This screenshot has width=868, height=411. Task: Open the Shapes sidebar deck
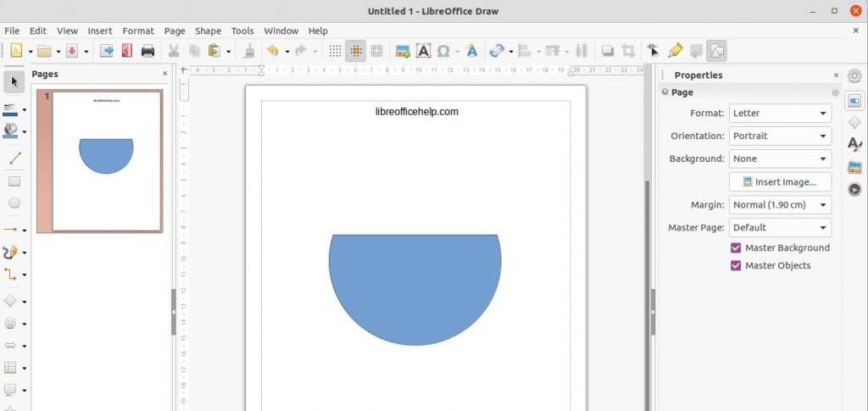point(854,122)
